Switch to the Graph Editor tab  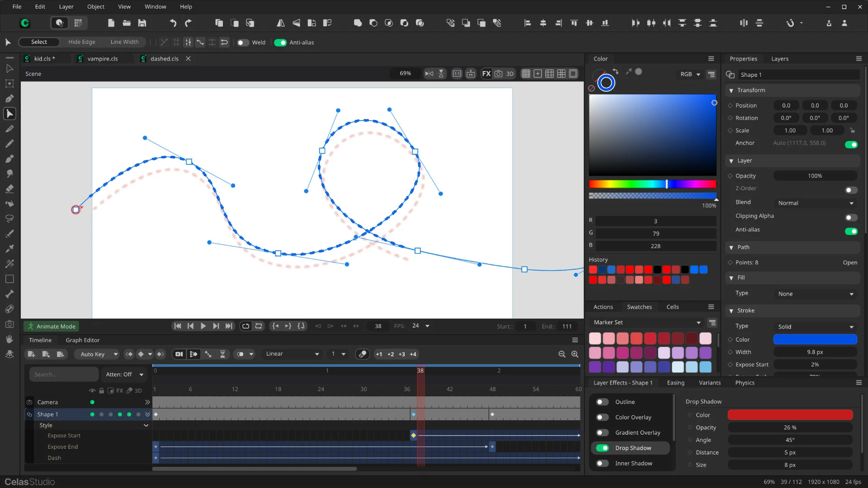(x=82, y=340)
